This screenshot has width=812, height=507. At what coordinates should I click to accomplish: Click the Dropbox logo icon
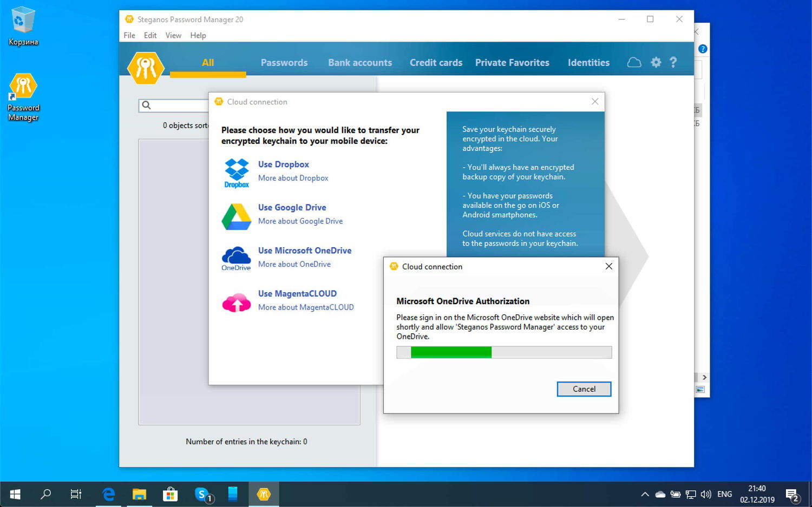(237, 173)
